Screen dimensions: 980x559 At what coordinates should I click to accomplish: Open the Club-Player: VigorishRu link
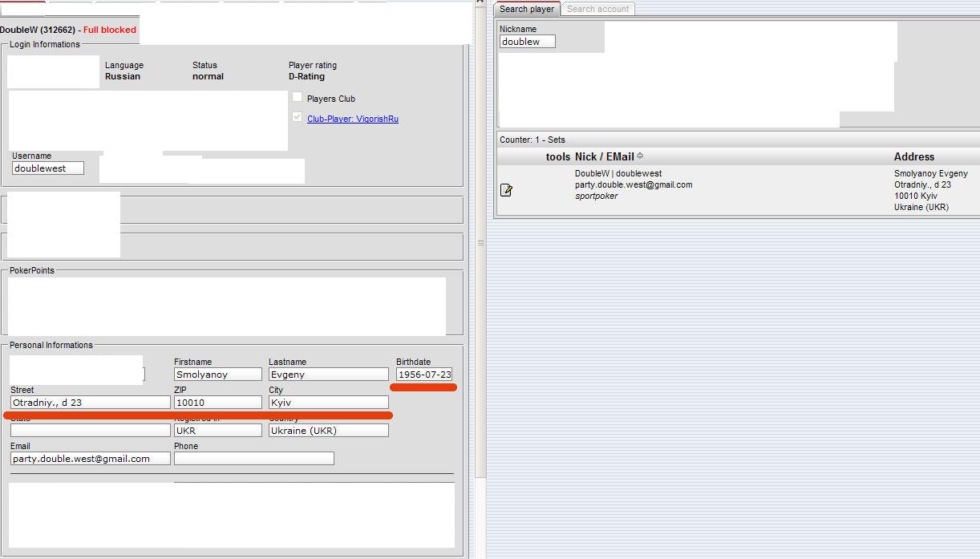pos(352,119)
